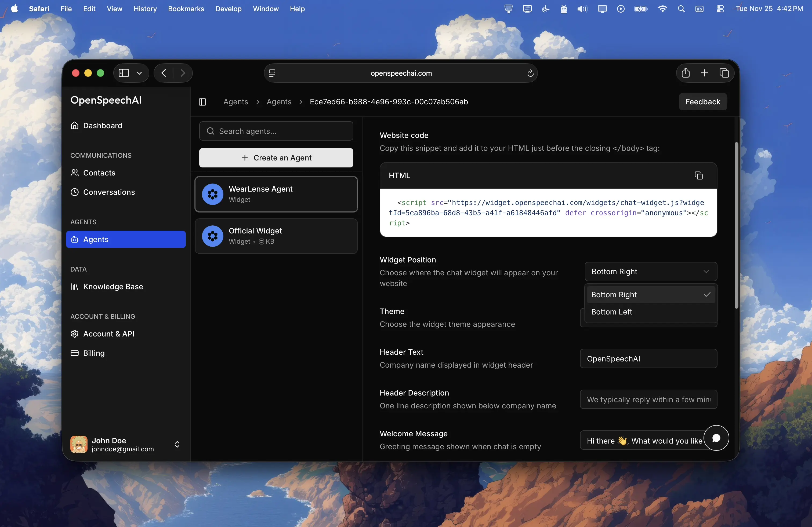Click the Header Description input field
Image resolution: width=812 pixels, height=527 pixels.
(648, 400)
